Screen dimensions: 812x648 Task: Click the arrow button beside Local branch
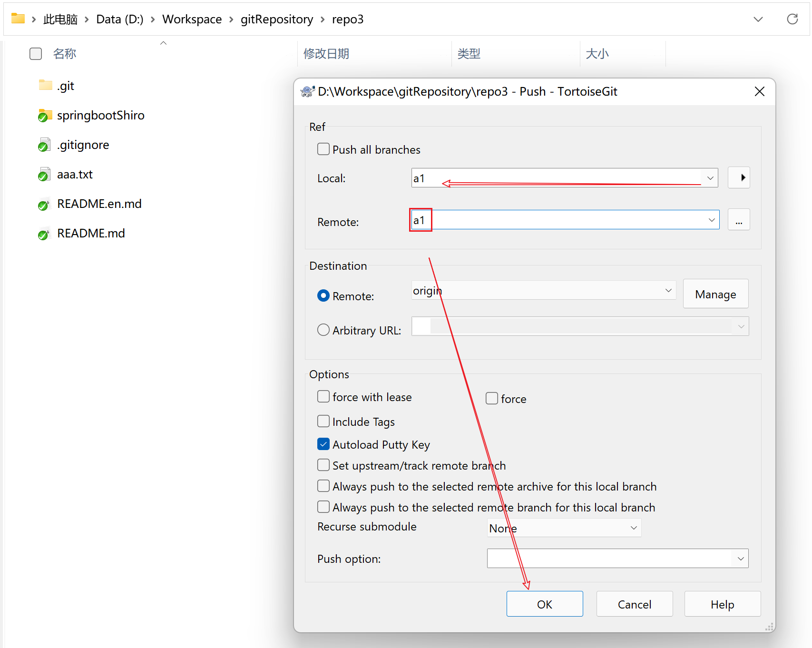coord(738,178)
